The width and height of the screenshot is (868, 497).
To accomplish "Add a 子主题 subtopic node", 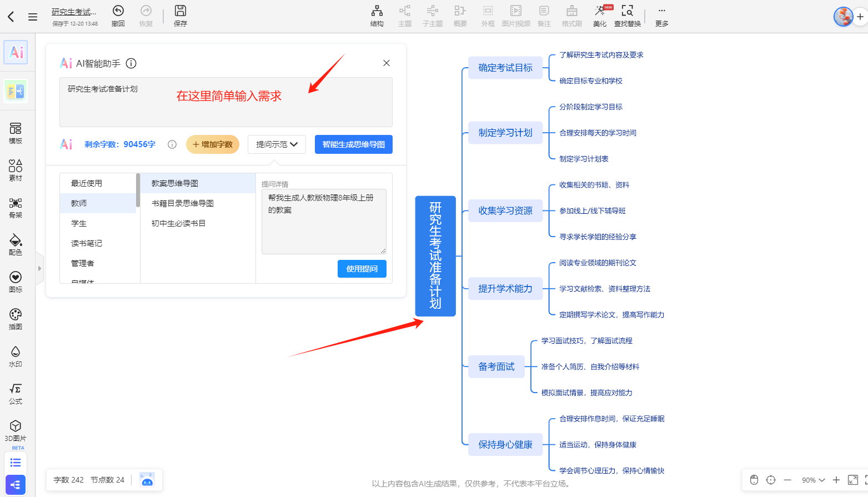I will coord(432,16).
